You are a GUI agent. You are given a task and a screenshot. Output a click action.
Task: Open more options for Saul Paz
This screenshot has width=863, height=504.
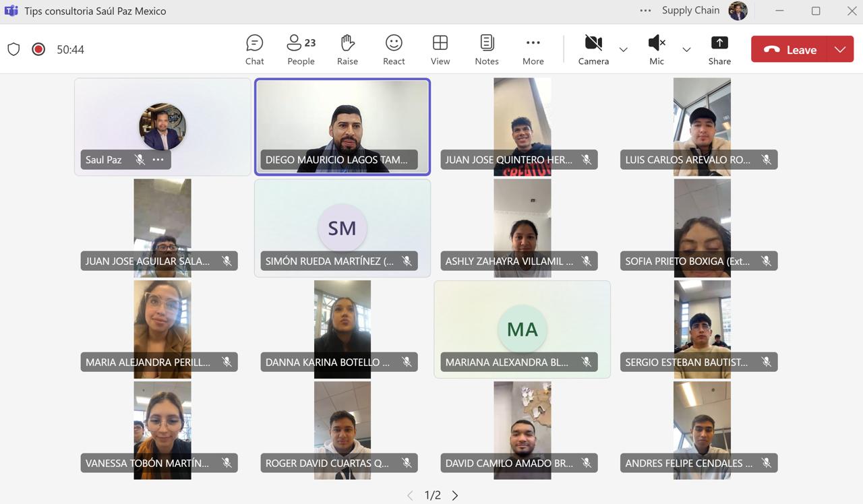click(x=158, y=160)
